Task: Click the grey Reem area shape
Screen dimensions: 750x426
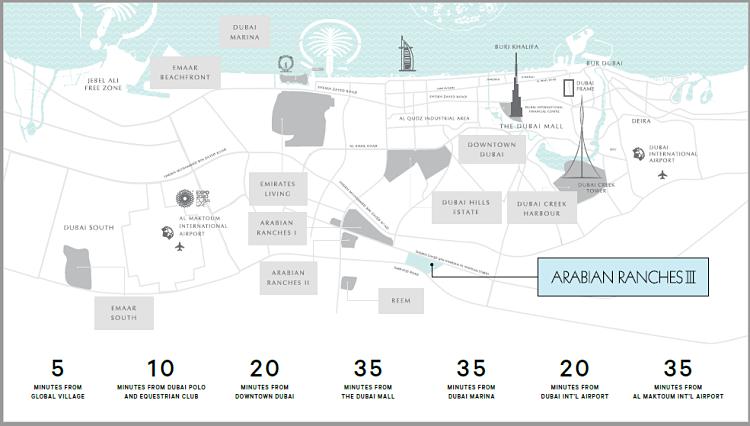Action: tap(349, 284)
